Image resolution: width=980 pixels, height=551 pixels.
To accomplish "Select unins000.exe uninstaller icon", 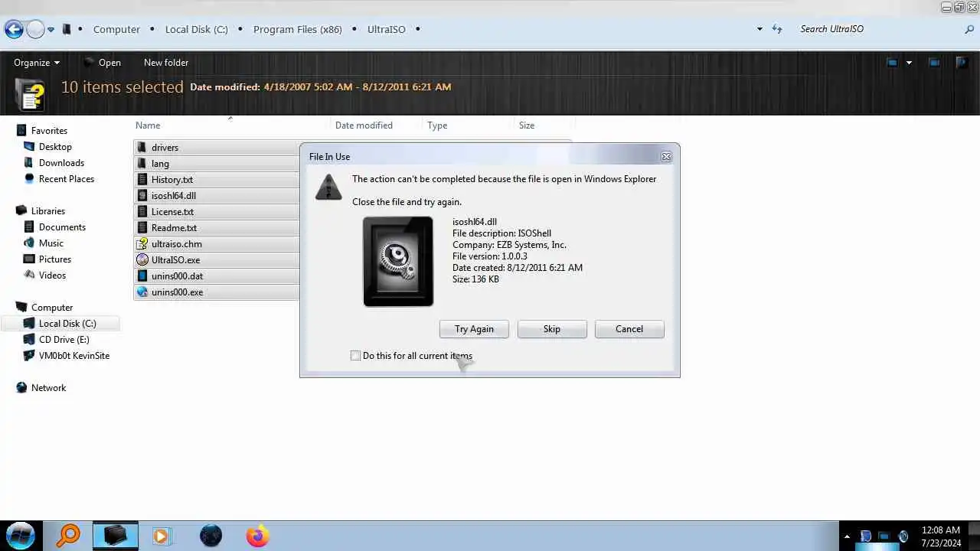I will (142, 292).
